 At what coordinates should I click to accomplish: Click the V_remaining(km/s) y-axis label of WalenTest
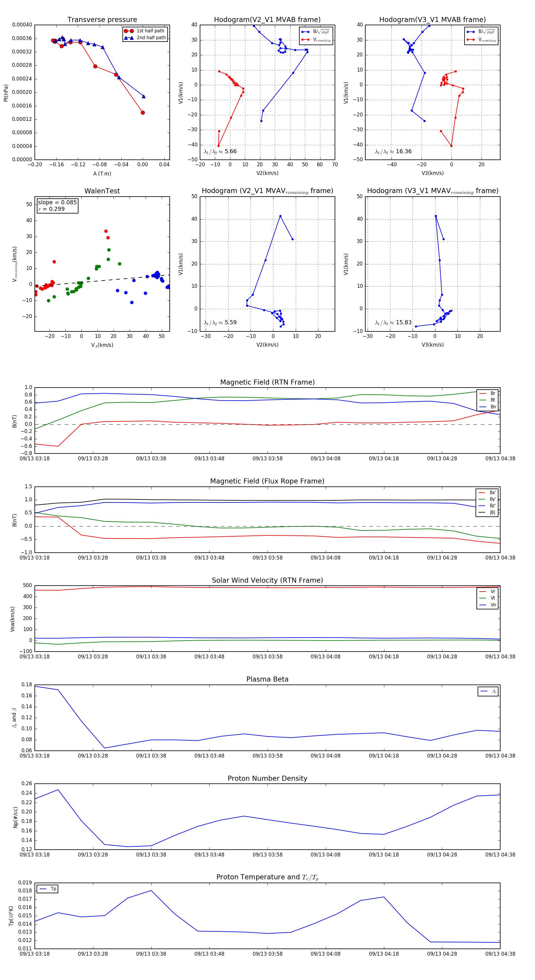point(15,264)
